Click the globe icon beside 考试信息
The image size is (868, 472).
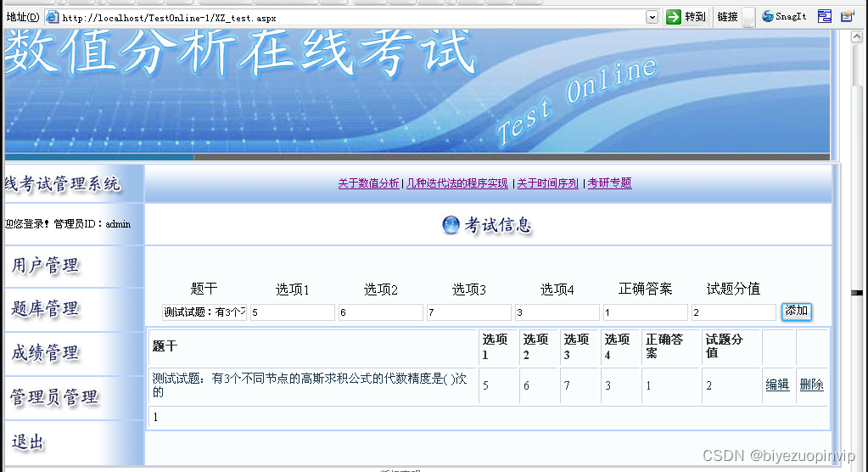(x=451, y=225)
